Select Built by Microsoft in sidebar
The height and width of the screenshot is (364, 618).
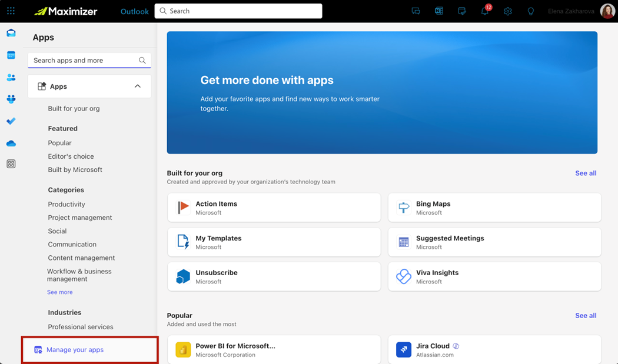point(75,170)
